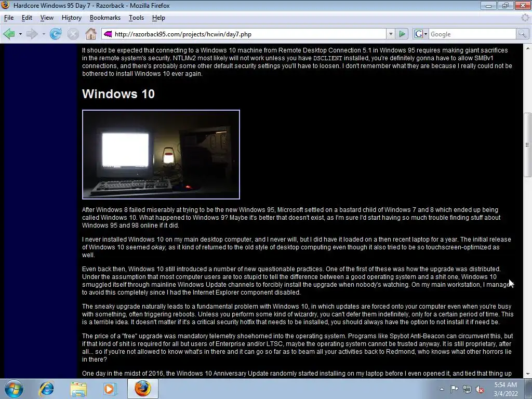The image size is (532, 399).
Task: Expand the address bar history dropdown
Action: tap(391, 34)
